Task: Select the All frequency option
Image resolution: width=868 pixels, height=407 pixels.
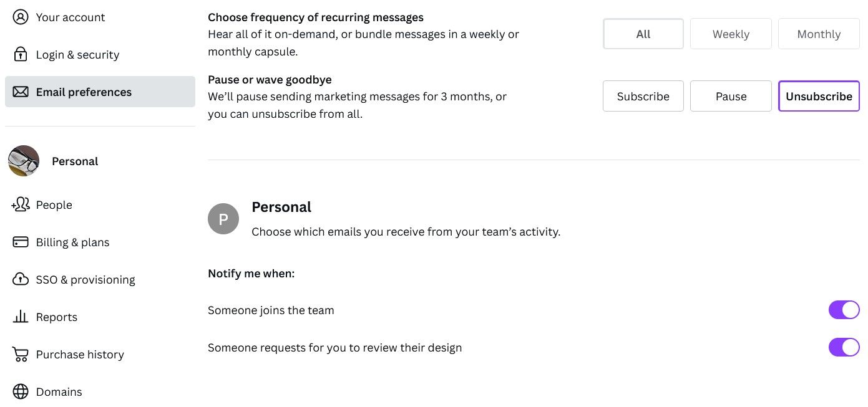Action: [643, 34]
